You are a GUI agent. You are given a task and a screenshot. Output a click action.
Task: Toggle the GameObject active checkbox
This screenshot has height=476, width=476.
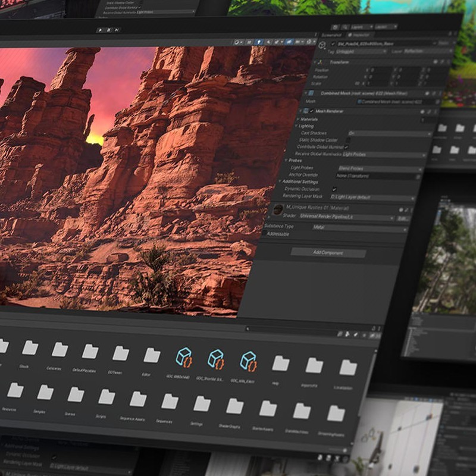333,44
